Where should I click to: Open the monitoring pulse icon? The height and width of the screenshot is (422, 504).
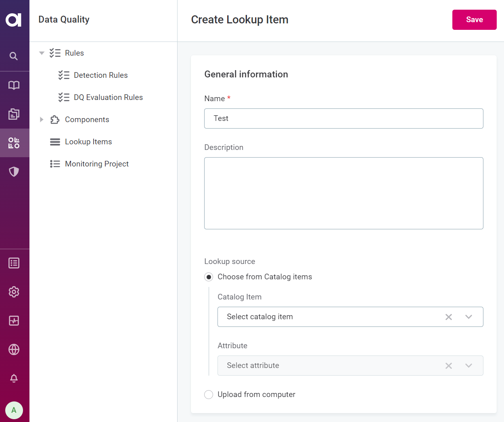coord(14,321)
